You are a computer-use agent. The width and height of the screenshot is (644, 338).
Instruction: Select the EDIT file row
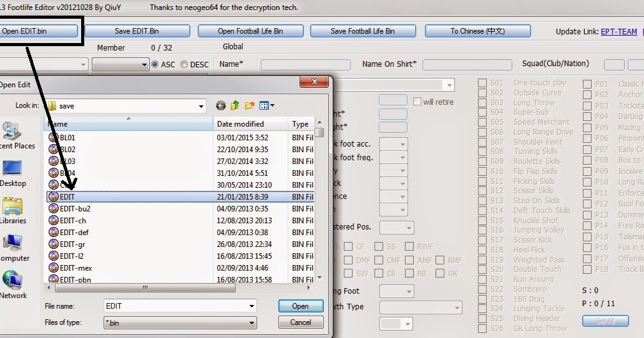click(x=180, y=196)
